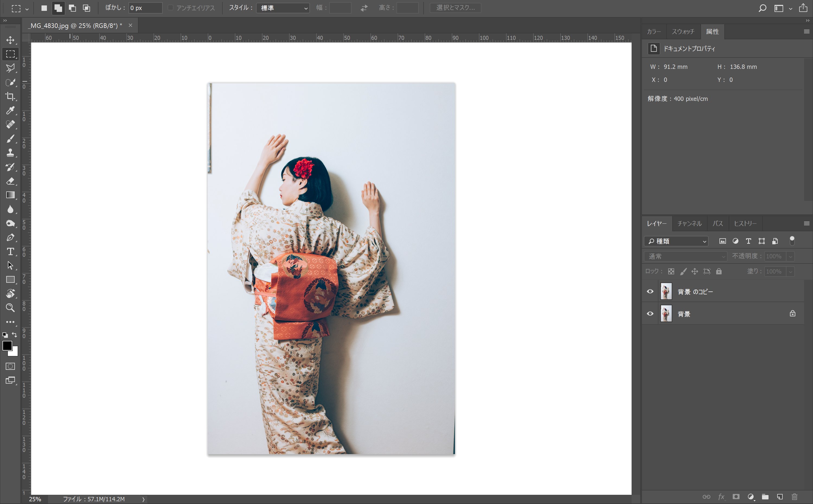Open the スタイル dropdown showing 標準
Image resolution: width=813 pixels, height=504 pixels.
tap(283, 8)
